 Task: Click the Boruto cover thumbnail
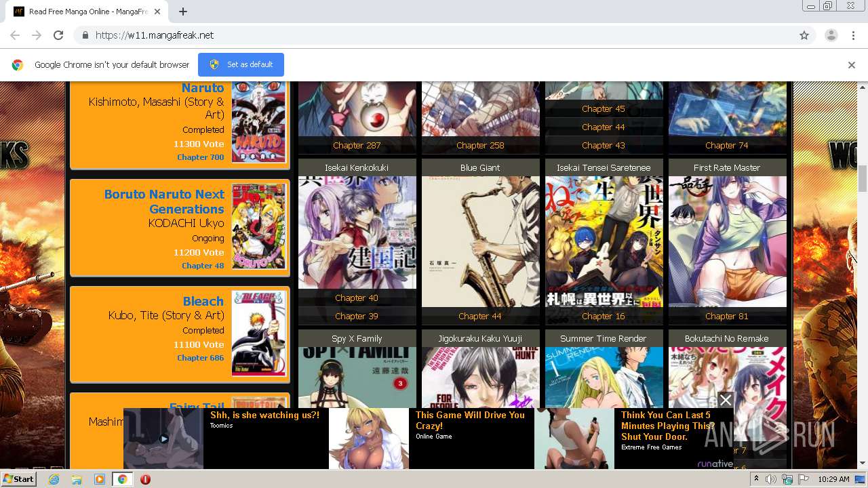click(258, 226)
